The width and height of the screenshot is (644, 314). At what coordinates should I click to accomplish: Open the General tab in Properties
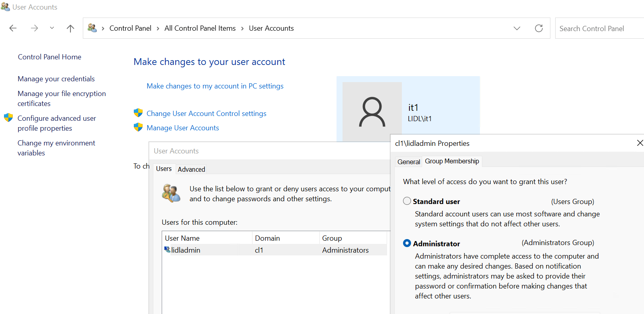(409, 162)
